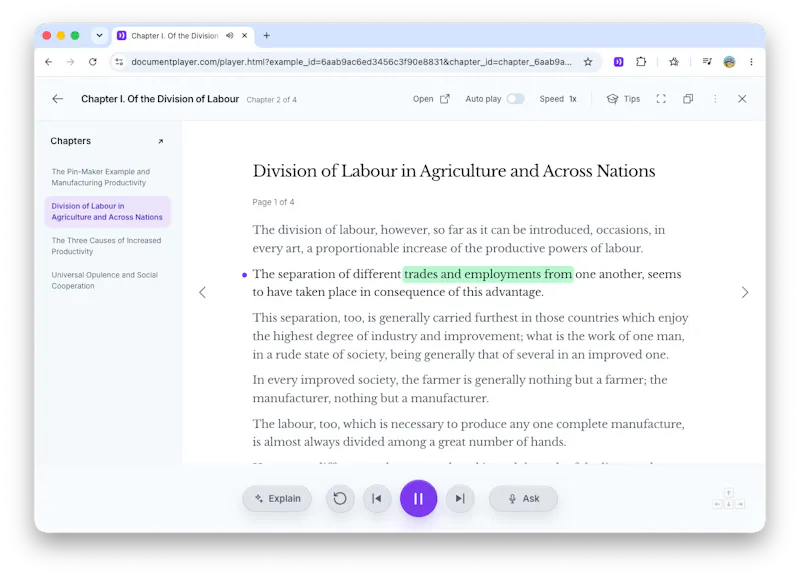Select The Three Causes of Increased Productivity
Image resolution: width=800 pixels, height=578 pixels.
pyautogui.click(x=107, y=246)
